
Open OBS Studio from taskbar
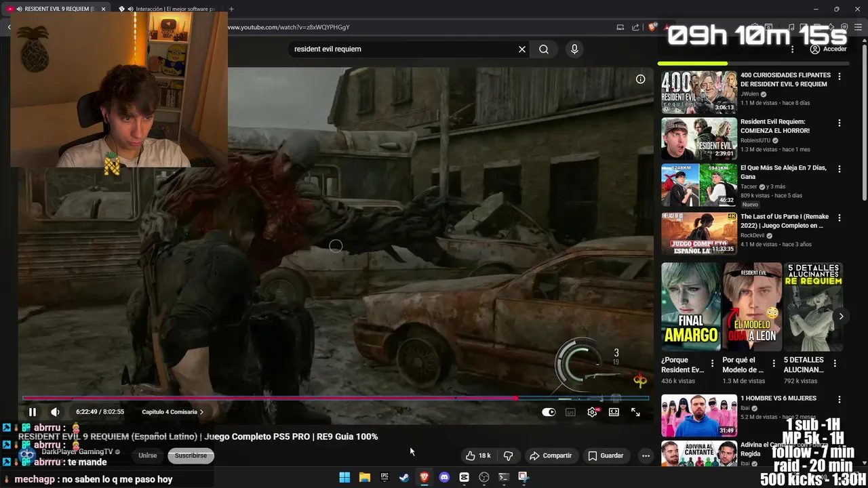coord(484,477)
